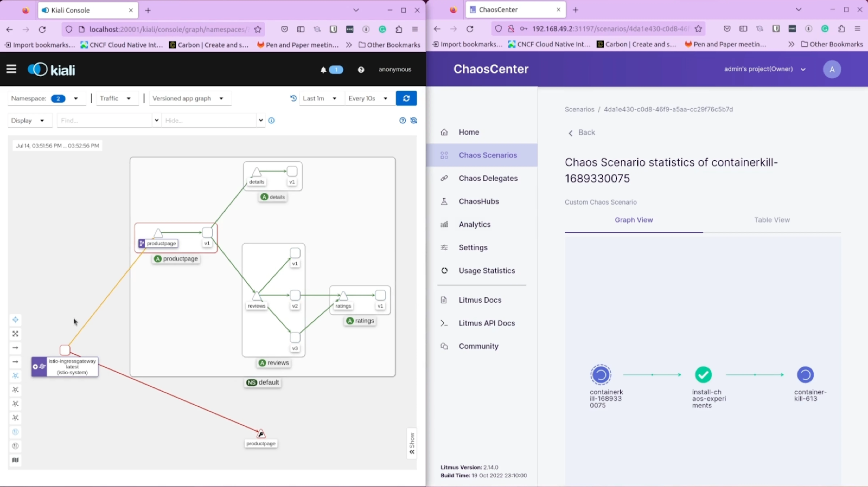The image size is (868, 487).
Task: Go to ChaosCenter Home
Action: tap(482, 132)
